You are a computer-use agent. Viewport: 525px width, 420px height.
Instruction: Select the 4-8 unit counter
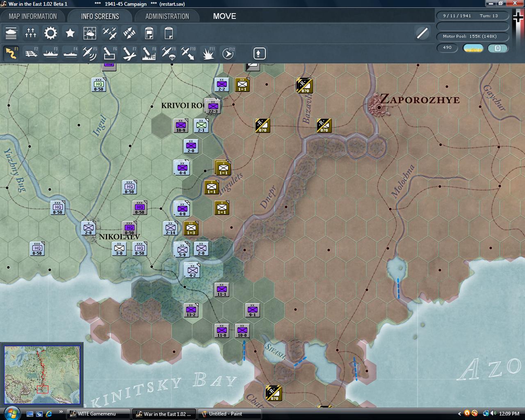(x=182, y=208)
